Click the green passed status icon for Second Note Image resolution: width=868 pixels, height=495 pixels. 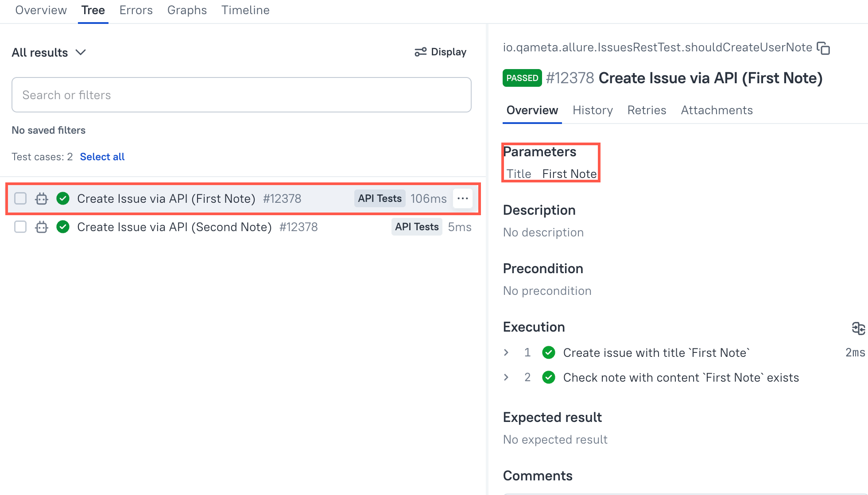[63, 227]
